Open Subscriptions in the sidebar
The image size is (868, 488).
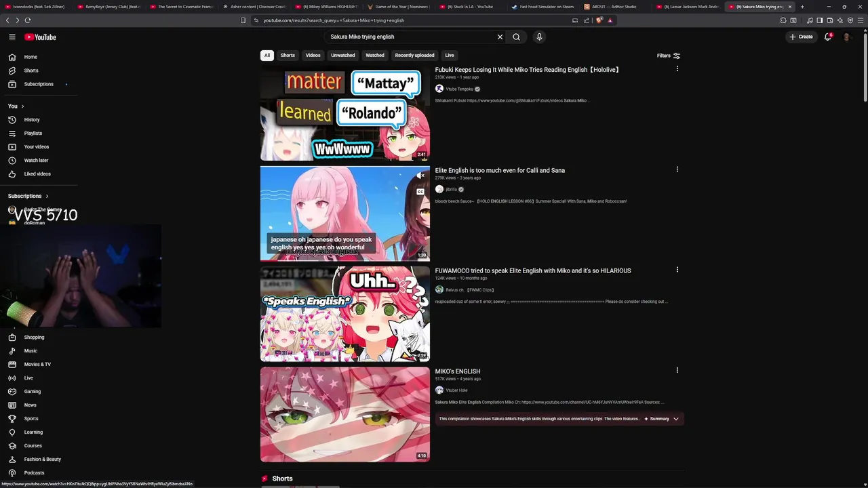(39, 84)
